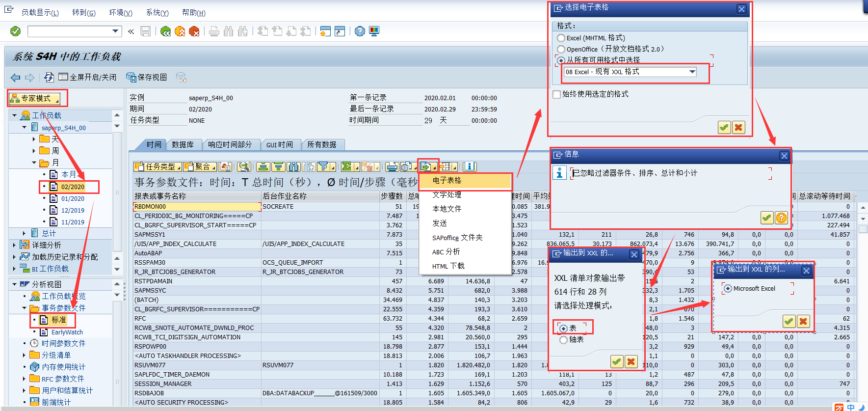Click the blue left arrow navigation icon
The width and height of the screenshot is (868, 411).
pos(16,78)
